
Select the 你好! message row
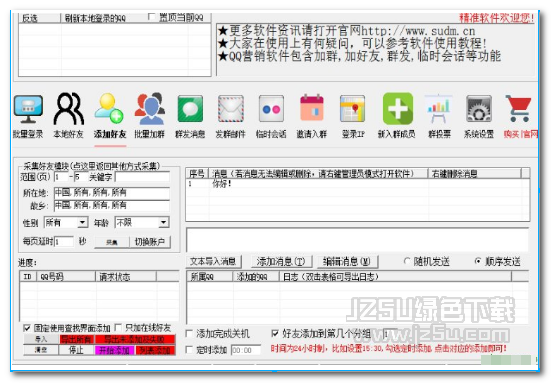[x=358, y=184]
